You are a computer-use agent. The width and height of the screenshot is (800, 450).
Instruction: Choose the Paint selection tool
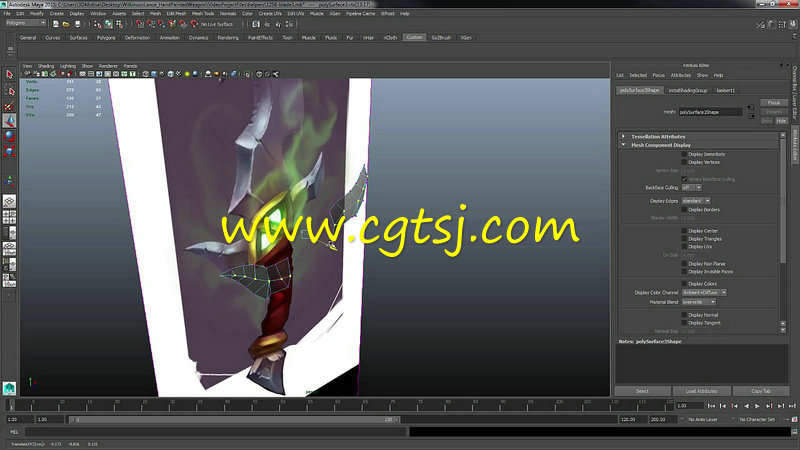coord(9,106)
